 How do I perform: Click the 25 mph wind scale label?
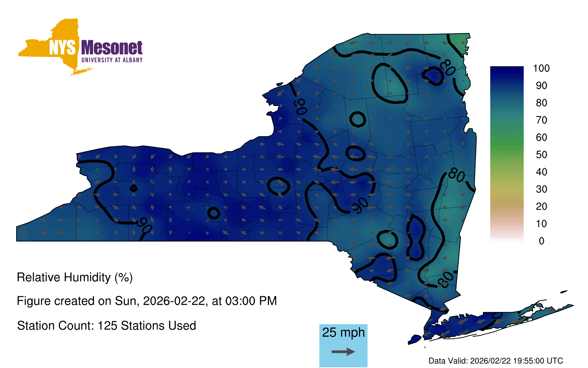pos(343,332)
